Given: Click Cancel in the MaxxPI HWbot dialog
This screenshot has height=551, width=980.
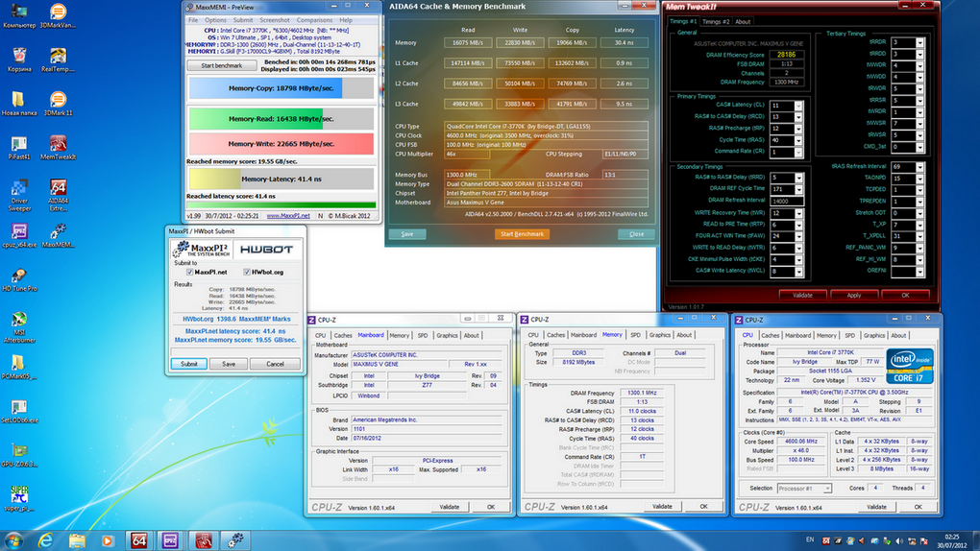Looking at the screenshot, I should (x=275, y=364).
